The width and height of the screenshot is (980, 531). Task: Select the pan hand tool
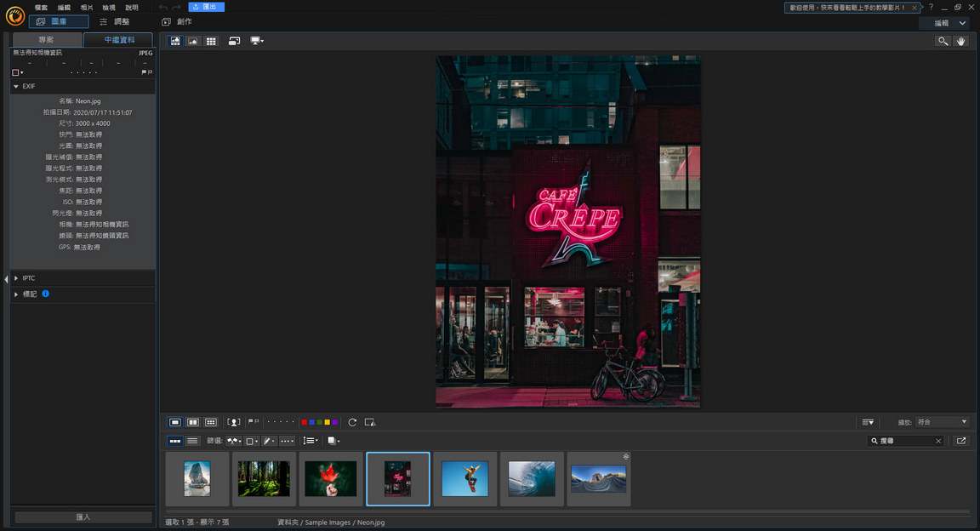[960, 40]
